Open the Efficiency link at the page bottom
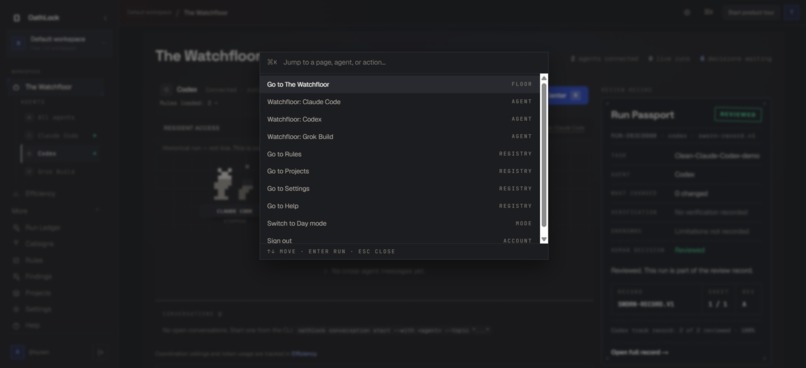Screen dimensions: 806x368 (x=304, y=354)
